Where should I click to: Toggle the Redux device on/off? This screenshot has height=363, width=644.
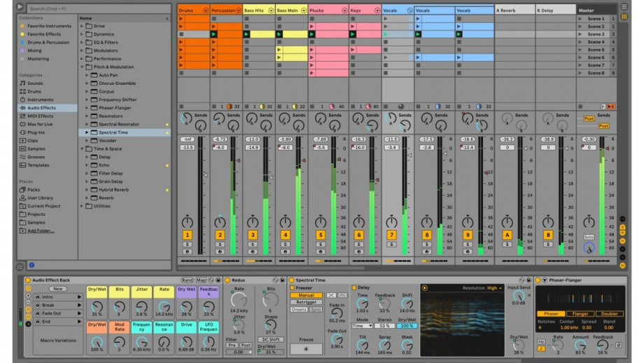[x=227, y=280]
